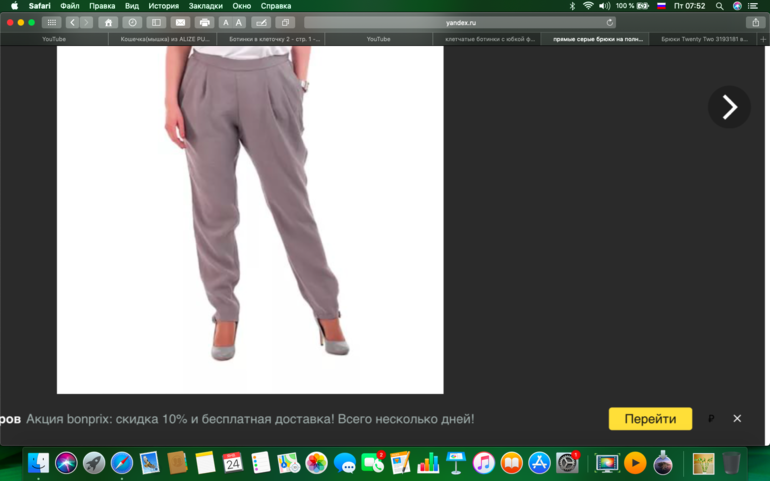Go to the Safari home page
This screenshot has height=481, width=770.
[108, 22]
